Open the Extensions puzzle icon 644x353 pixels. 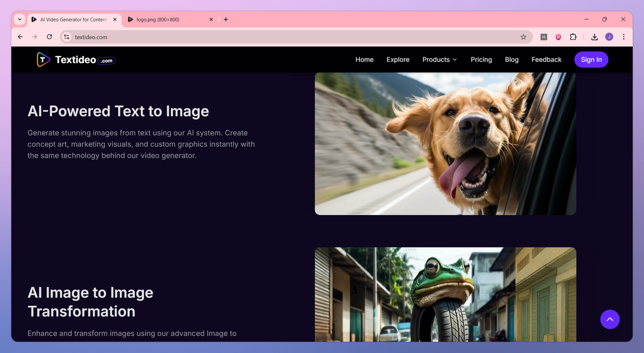(x=573, y=37)
